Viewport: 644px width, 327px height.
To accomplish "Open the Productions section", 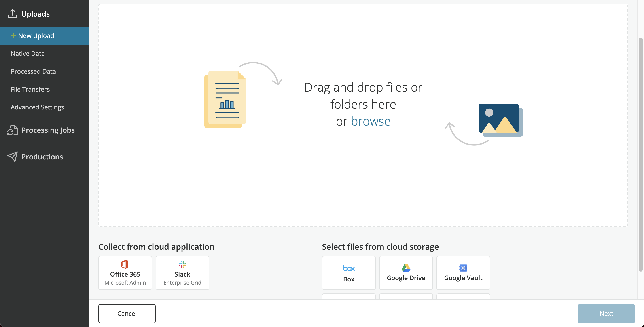I will (x=42, y=157).
